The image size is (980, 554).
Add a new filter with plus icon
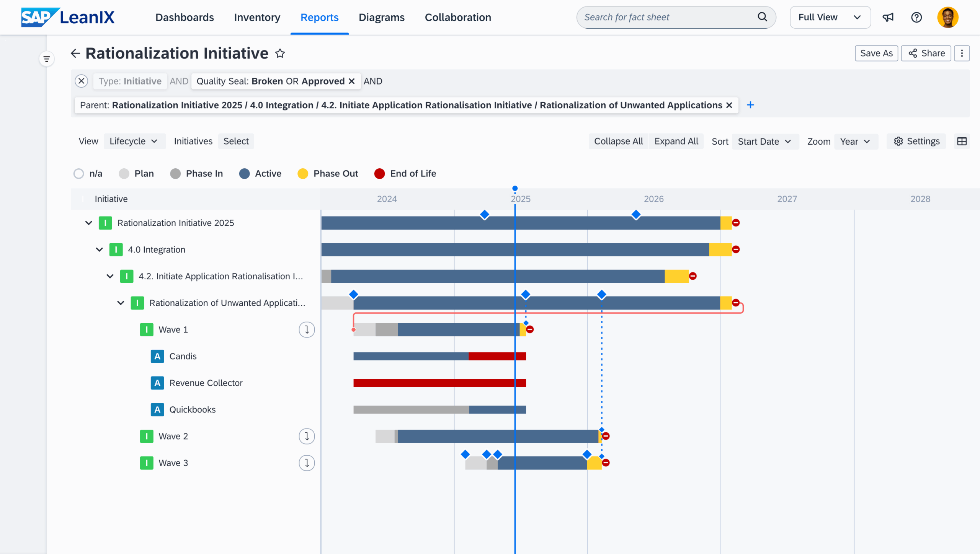[x=750, y=105]
